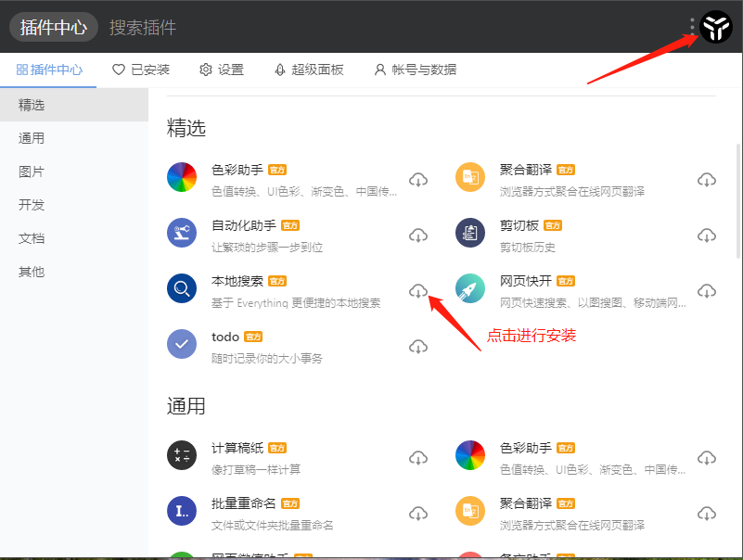Go to the 设置 tab
Viewport: 743px width, 560px height.
[x=222, y=70]
